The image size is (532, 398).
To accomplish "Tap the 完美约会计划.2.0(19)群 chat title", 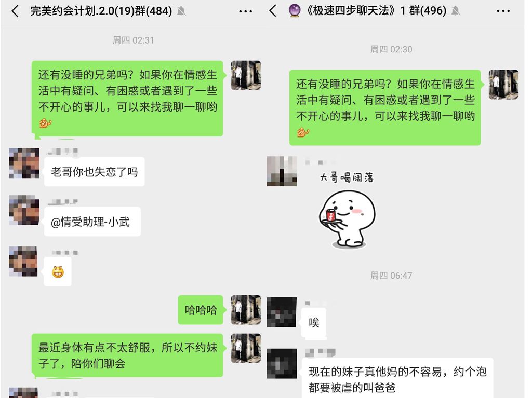I will (101, 11).
